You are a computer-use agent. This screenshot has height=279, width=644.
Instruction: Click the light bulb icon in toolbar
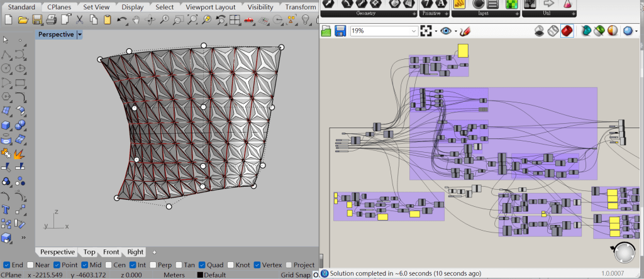(x=305, y=19)
